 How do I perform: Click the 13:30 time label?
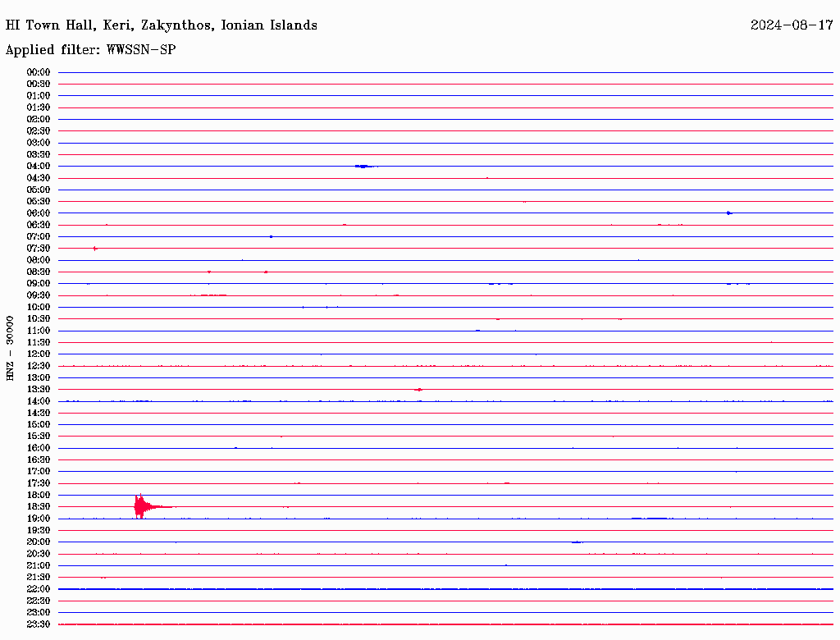[39, 390]
